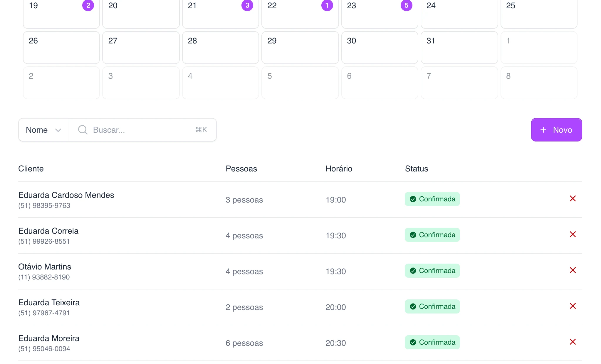Cancel Eduarda Cardoso Mendes reservation with red X
This screenshot has height=364, width=601.
573,199
